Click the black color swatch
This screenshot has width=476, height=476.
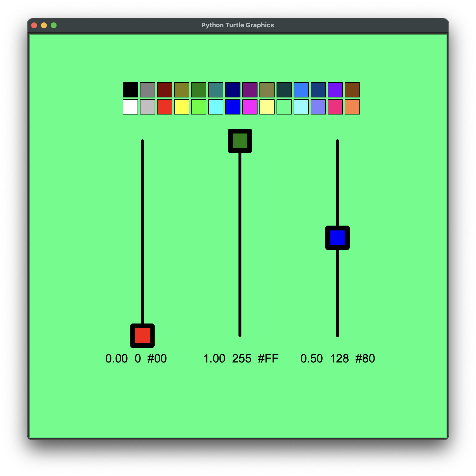click(x=130, y=90)
